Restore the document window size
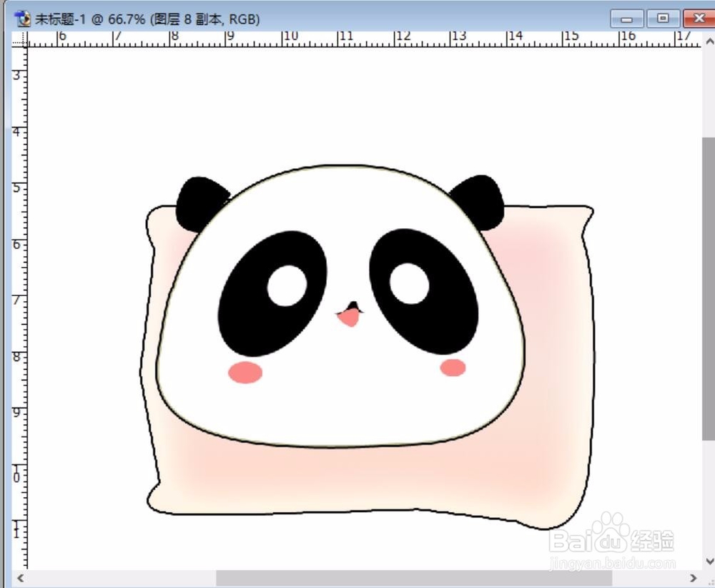715x588 pixels. (x=662, y=19)
